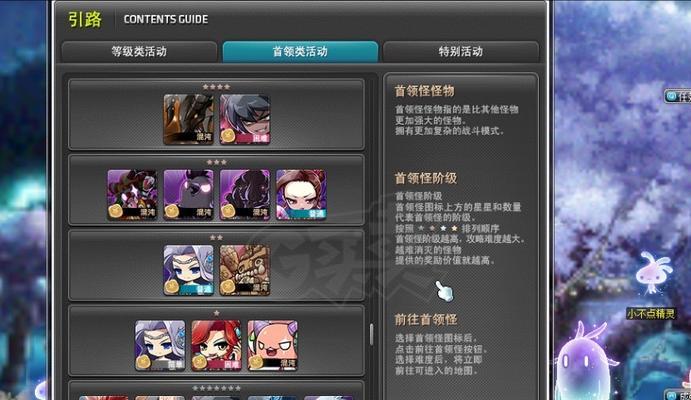Select the dark armored four-star chaos boss icon

[189, 119]
